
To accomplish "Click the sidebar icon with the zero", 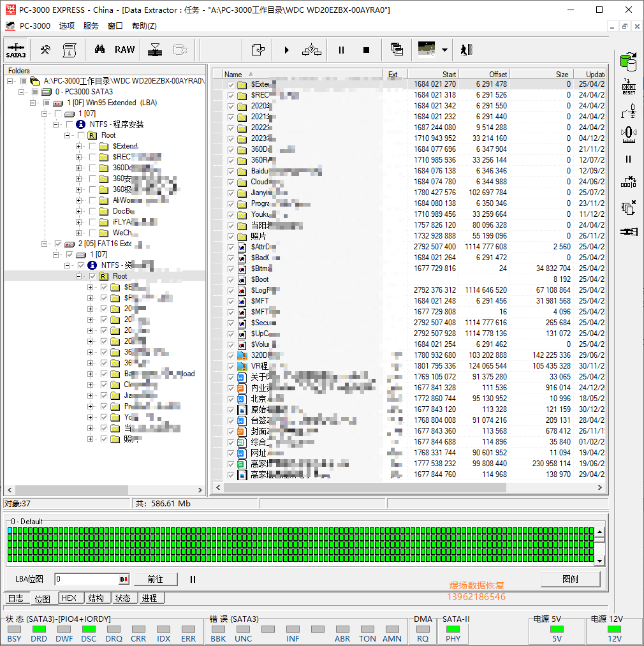I will [629, 135].
